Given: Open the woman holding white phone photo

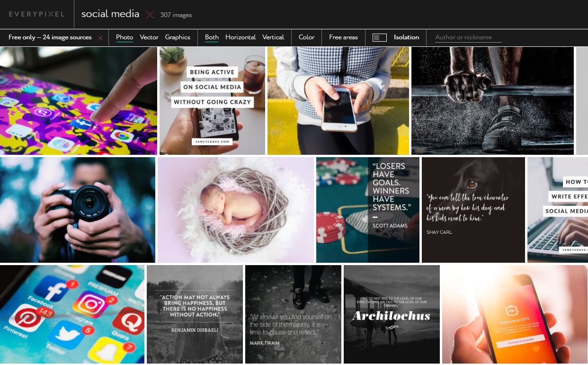Looking at the screenshot, I should (x=338, y=101).
